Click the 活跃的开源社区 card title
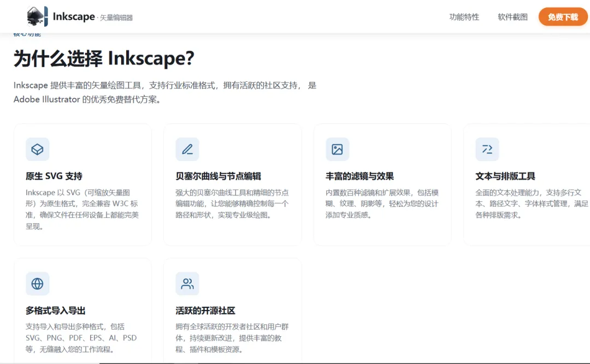This screenshot has width=590, height=364. pos(205,311)
